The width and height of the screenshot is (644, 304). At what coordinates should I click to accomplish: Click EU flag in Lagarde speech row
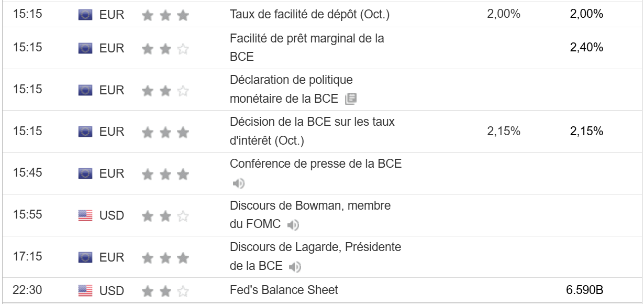coord(85,257)
